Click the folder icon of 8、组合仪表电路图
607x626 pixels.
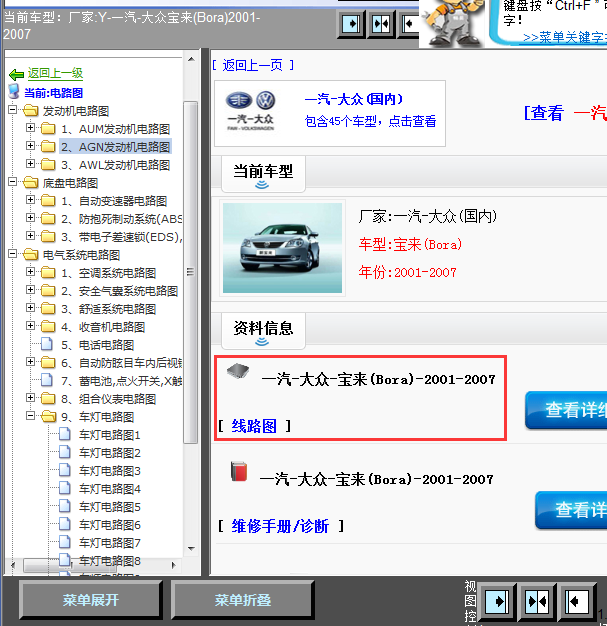48,398
